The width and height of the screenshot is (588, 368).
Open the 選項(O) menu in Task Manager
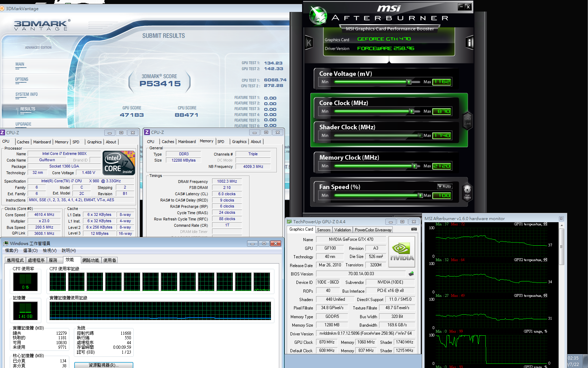(30, 251)
